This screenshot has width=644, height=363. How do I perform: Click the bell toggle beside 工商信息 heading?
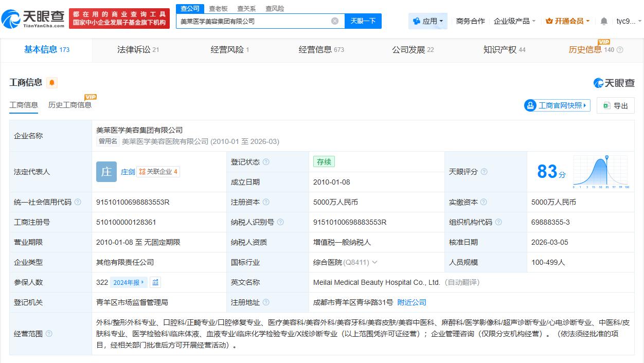click(x=51, y=82)
